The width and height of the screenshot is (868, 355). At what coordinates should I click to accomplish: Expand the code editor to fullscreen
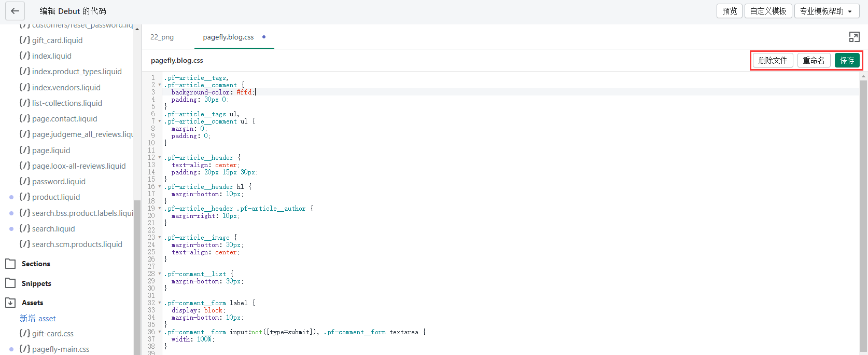point(854,37)
